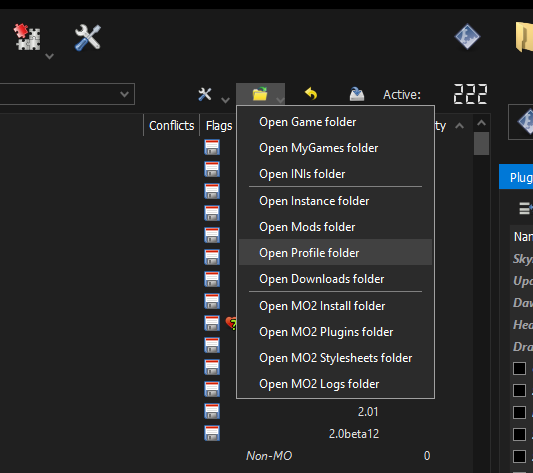Sort by the Flags column header
Screen dimensions: 533x473
click(219, 126)
